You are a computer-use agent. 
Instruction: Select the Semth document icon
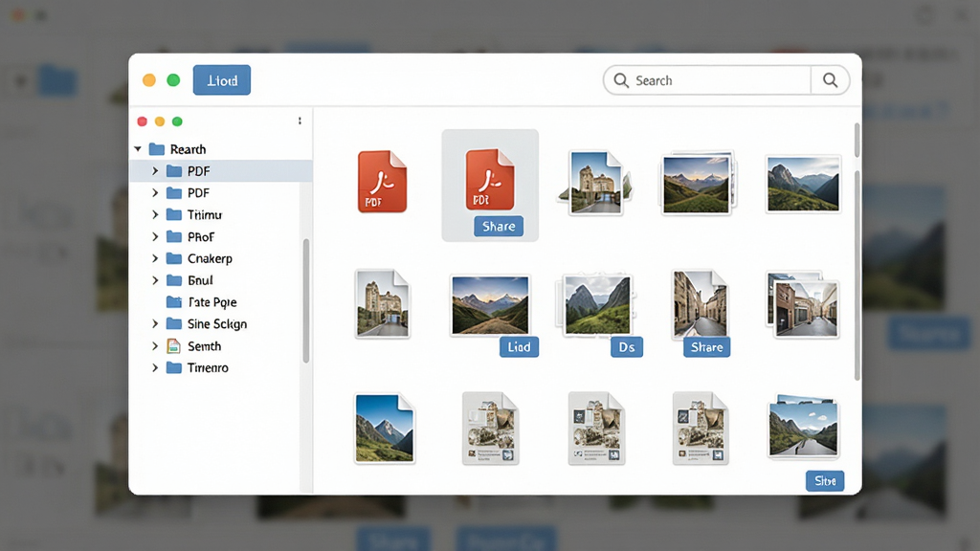coord(174,346)
